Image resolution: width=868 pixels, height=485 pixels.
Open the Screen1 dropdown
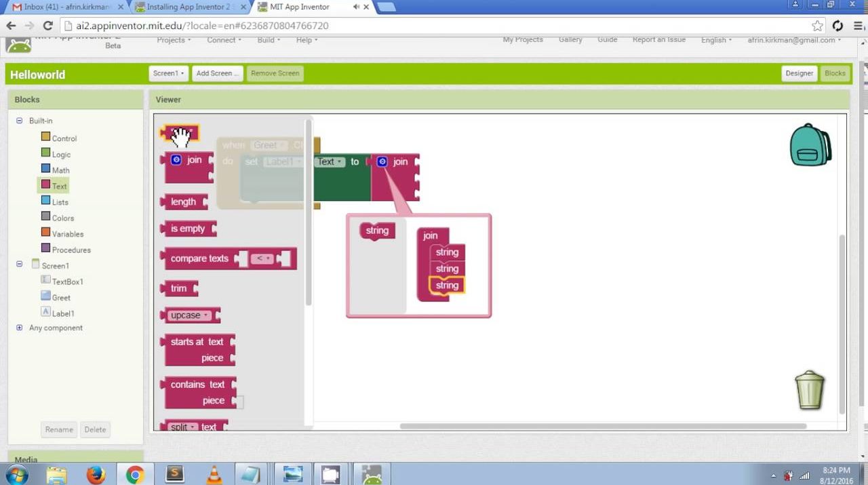pyautogui.click(x=168, y=73)
